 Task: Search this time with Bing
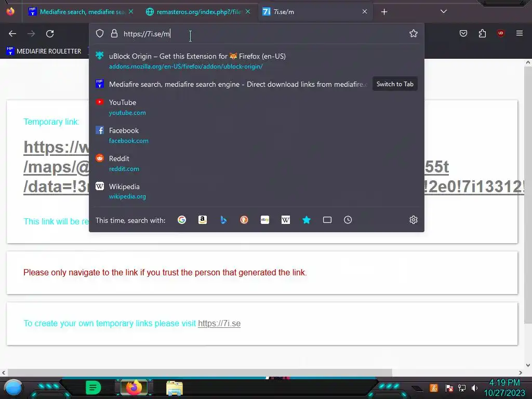click(223, 220)
